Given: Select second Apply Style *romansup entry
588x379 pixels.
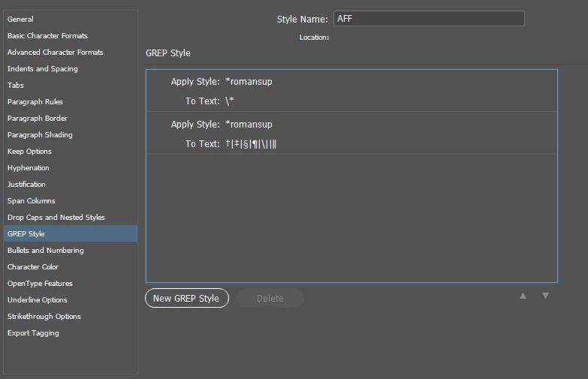Looking at the screenshot, I should tap(249, 124).
